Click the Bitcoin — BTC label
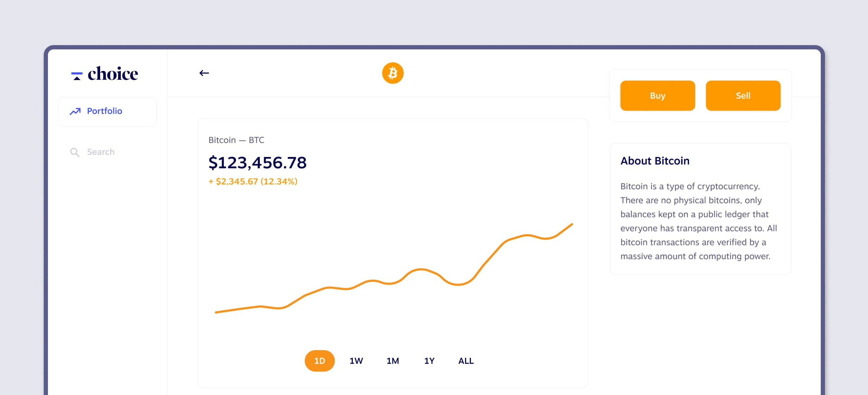Image resolution: width=868 pixels, height=395 pixels. pos(236,140)
